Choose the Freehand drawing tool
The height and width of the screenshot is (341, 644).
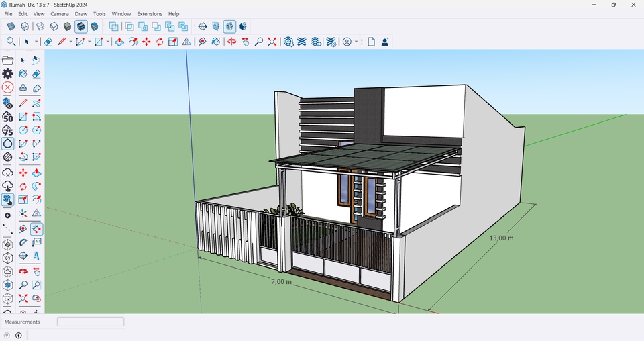tap(36, 103)
